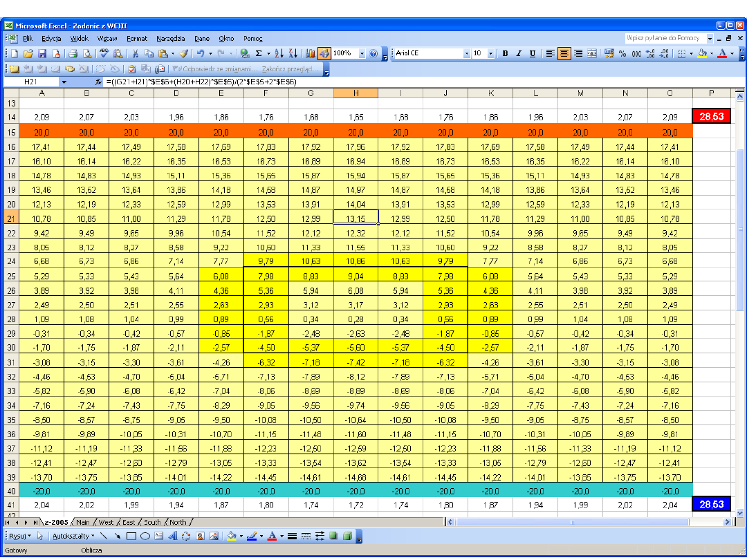This screenshot has width=747, height=560.
Task: Toggle center alignment button
Action: tap(564, 53)
